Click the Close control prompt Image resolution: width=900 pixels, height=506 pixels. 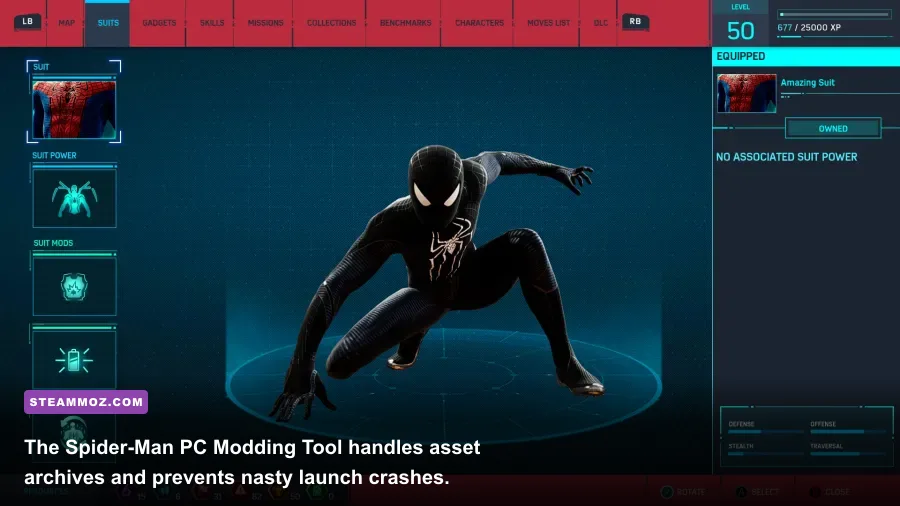click(x=830, y=492)
